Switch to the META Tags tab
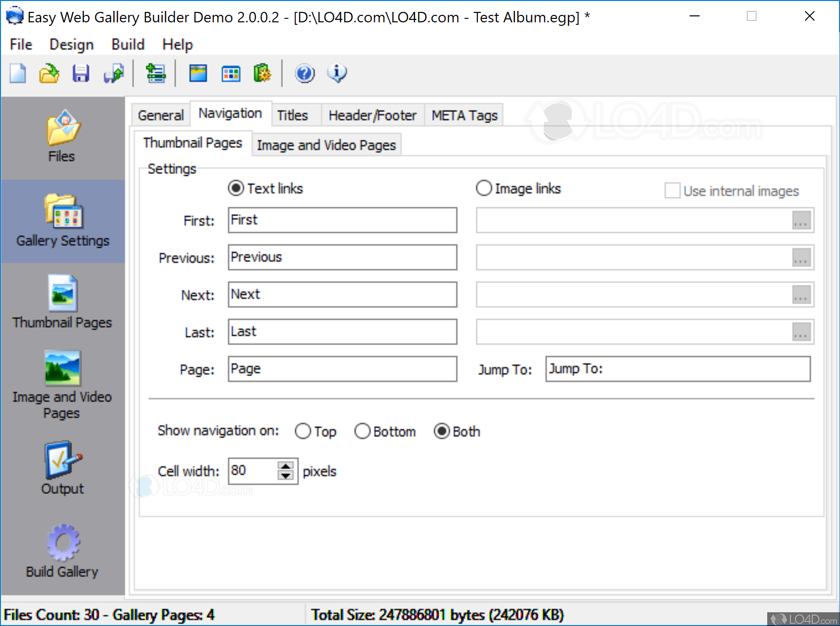This screenshot has height=626, width=840. 463,115
